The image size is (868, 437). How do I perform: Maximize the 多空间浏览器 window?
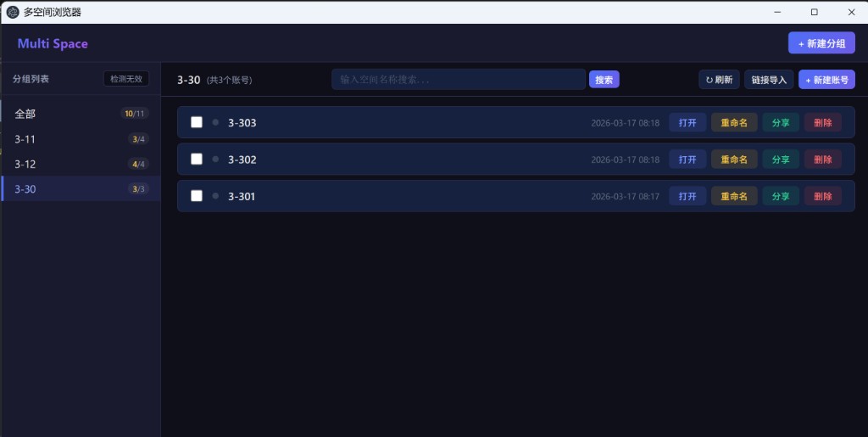814,12
